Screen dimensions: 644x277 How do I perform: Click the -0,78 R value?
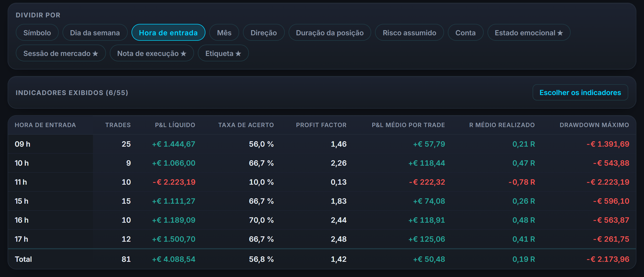[522, 182]
